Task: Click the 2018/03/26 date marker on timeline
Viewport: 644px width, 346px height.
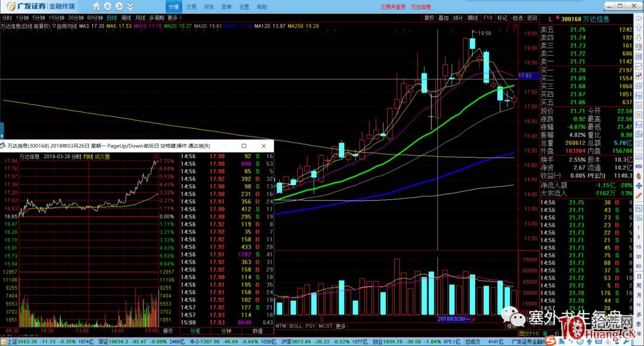Action: [x=454, y=319]
